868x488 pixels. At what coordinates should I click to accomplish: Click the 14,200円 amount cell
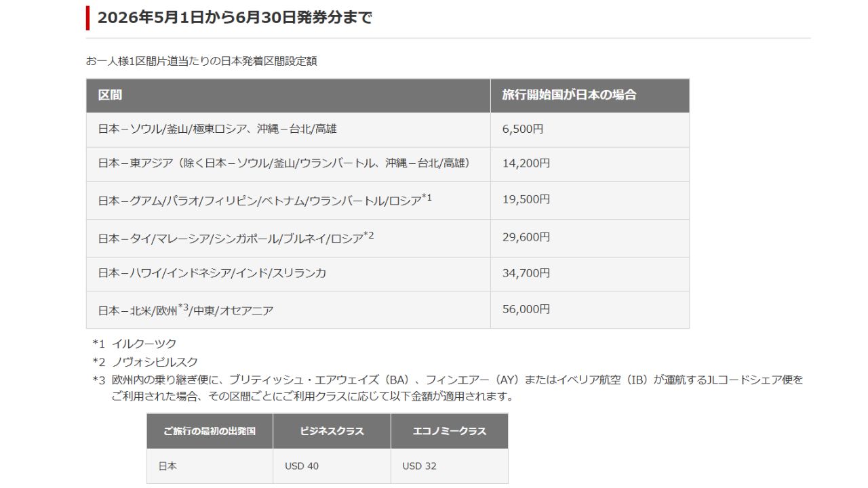(590, 164)
